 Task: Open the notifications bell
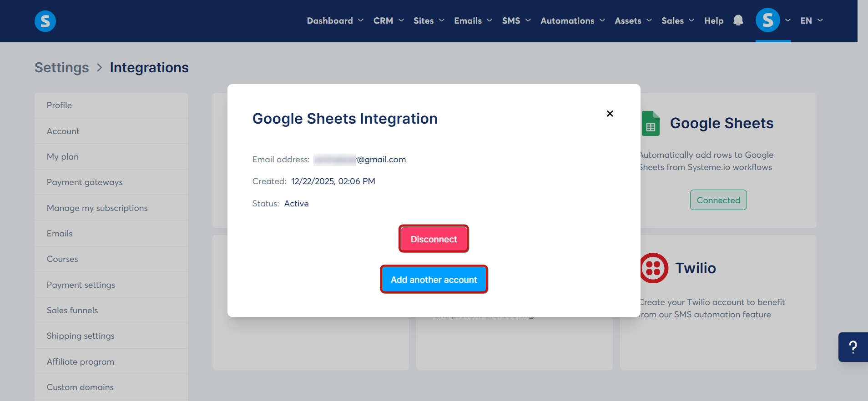(x=738, y=20)
